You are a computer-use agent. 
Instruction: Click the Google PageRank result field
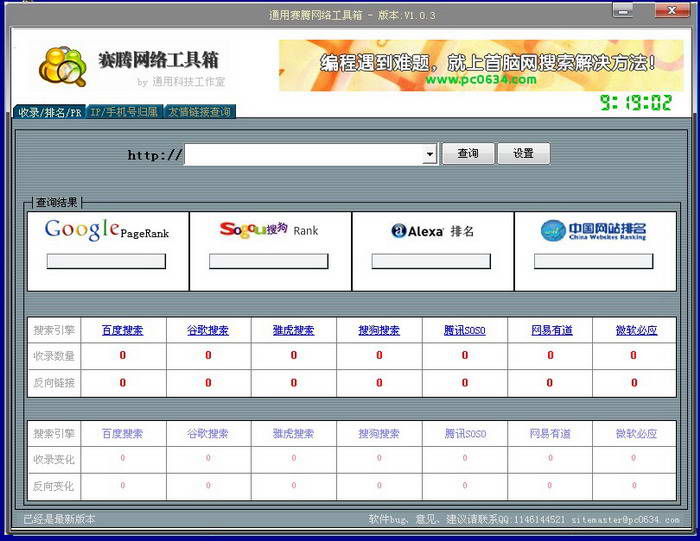click(x=106, y=261)
